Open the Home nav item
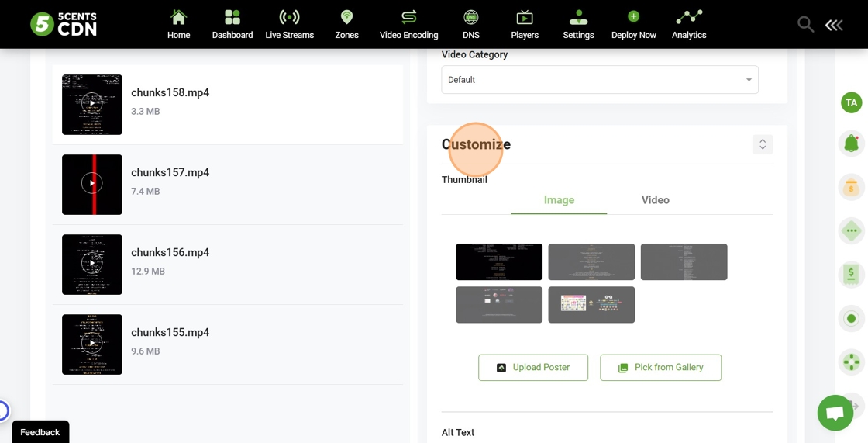 click(179, 24)
